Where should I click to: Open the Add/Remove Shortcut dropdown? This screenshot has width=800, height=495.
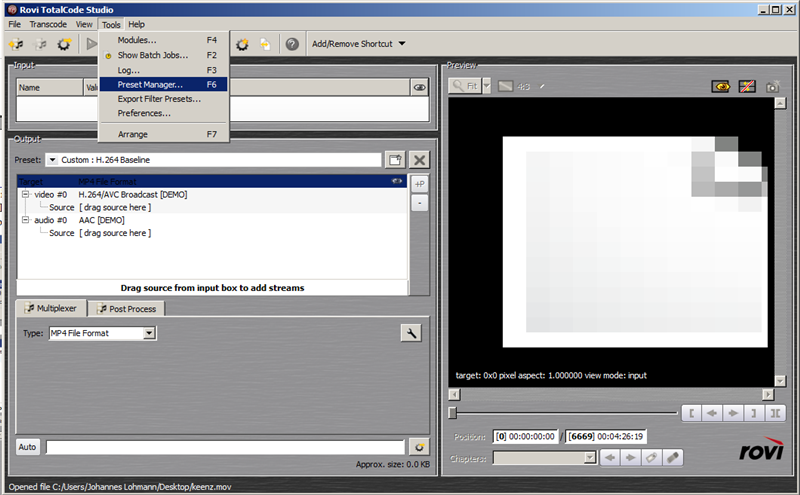point(359,44)
